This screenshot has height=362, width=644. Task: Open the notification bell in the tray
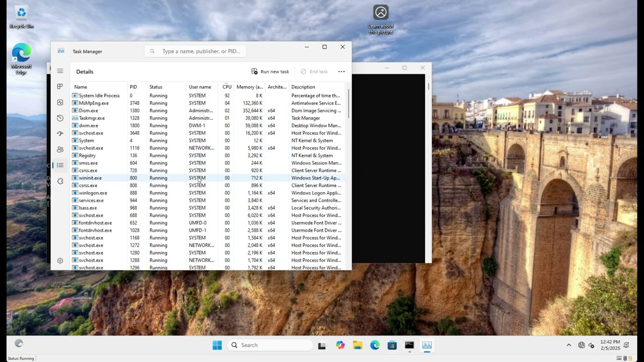626,345
